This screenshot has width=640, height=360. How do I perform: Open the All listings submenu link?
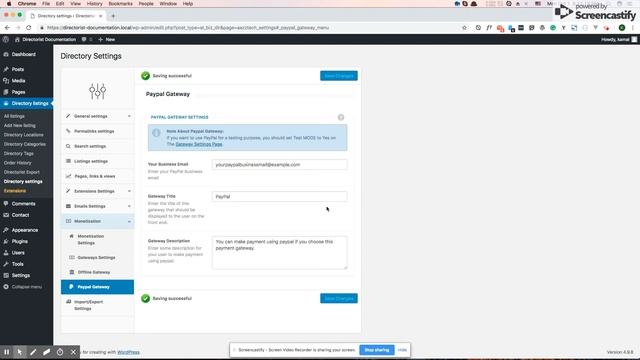[14, 116]
